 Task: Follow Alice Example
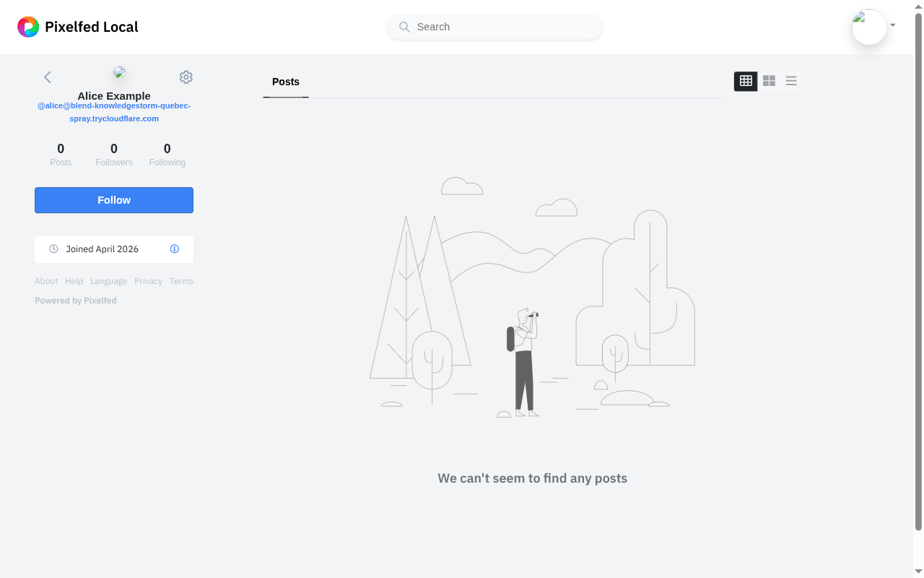pos(114,200)
